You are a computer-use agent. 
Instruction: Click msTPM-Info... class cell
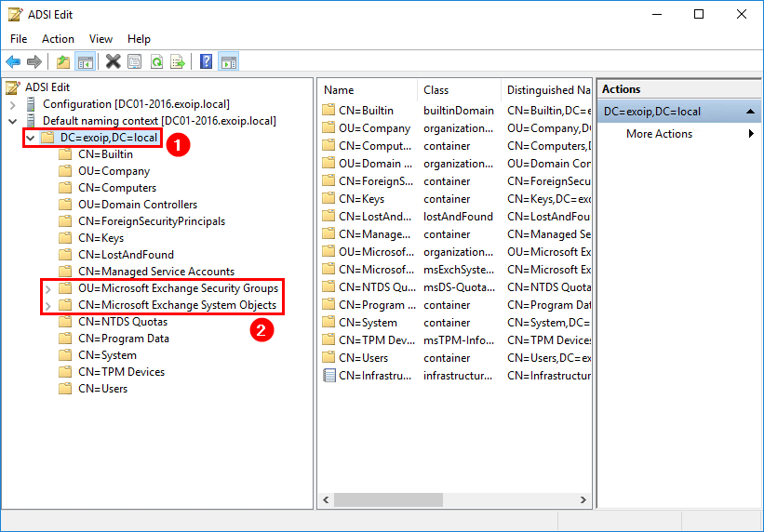click(458, 340)
